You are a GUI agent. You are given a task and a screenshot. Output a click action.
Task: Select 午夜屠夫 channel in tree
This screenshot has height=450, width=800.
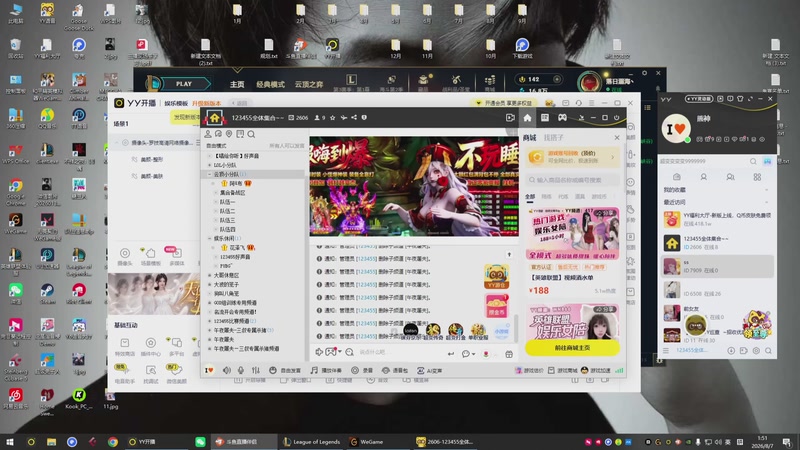tap(224, 339)
